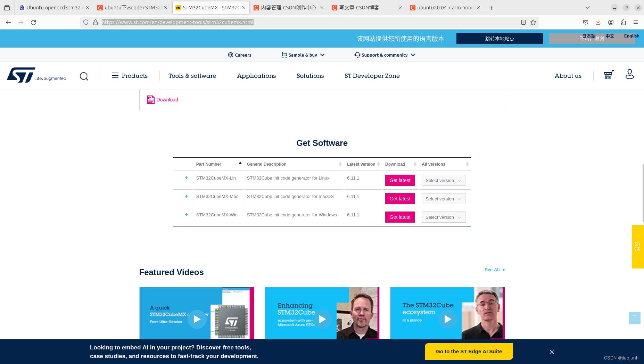Expand STM32CubeMX-Win row details
The width and height of the screenshot is (644, 364).
187,215
